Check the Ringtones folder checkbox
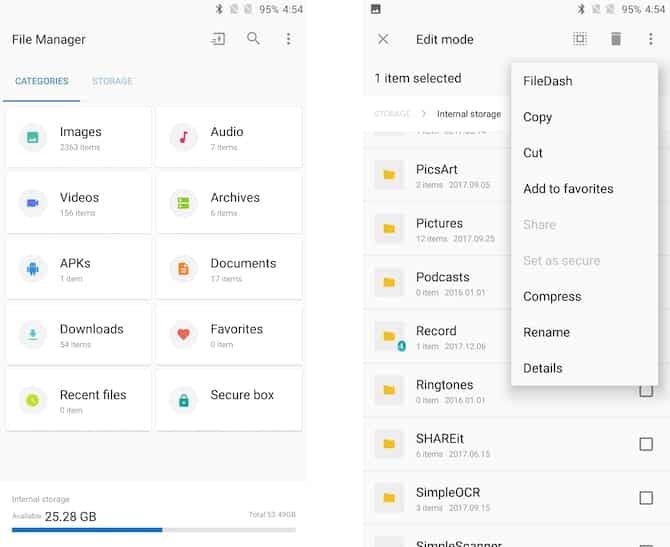The height and width of the screenshot is (547, 670). click(x=646, y=391)
